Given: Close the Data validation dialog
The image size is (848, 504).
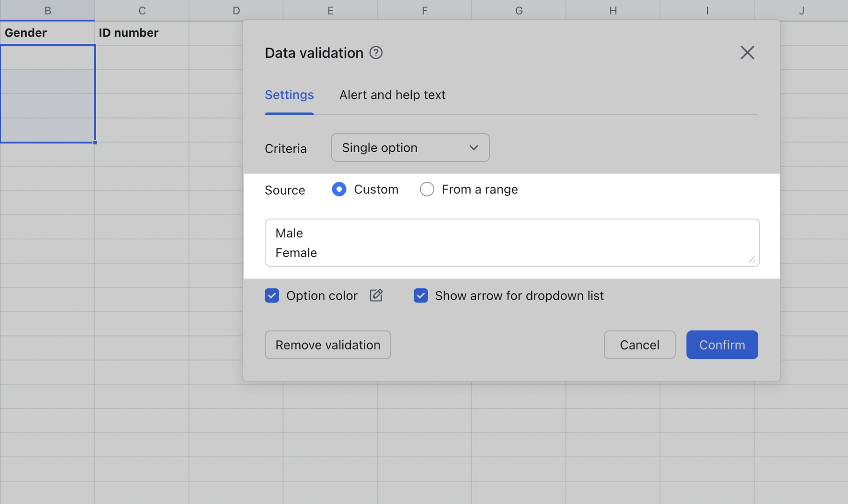Looking at the screenshot, I should (747, 52).
